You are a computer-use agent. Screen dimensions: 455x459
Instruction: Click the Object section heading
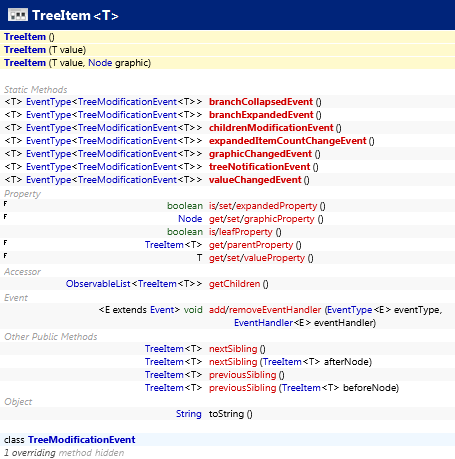18,402
